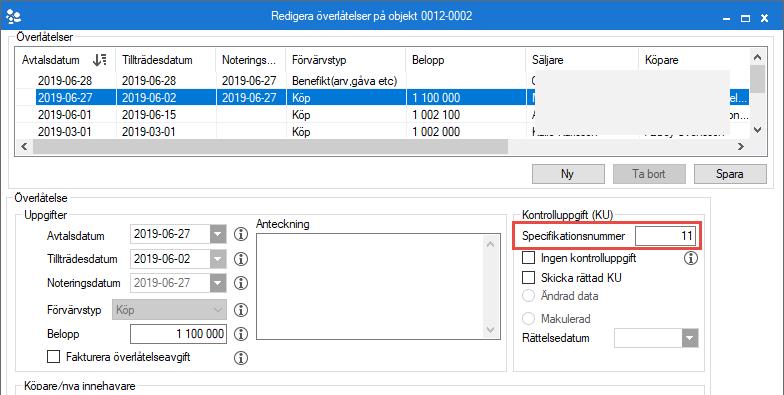The width and height of the screenshot is (784, 395).
Task: Check Skicka rättad KU
Action: (528, 278)
